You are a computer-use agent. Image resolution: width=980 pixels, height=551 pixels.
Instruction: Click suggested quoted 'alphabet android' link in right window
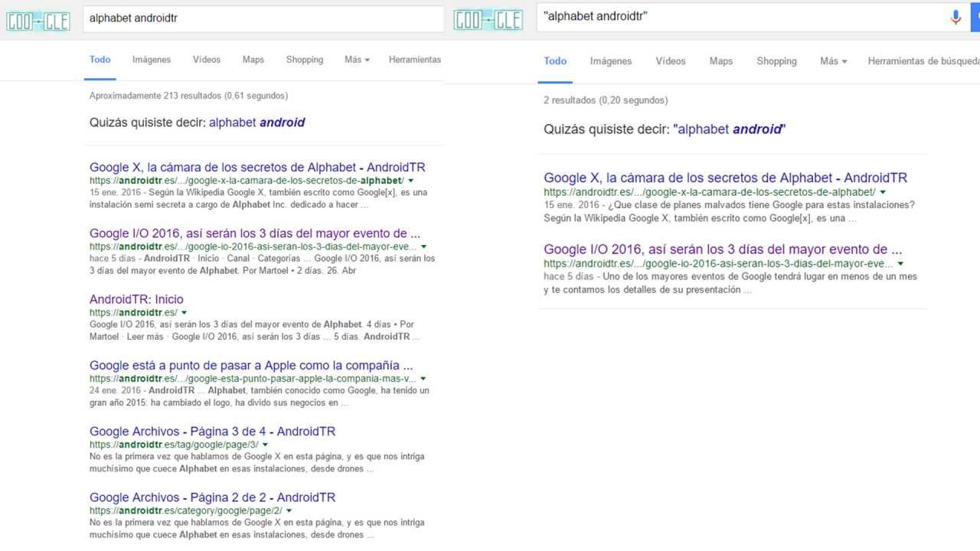pyautogui.click(x=730, y=129)
